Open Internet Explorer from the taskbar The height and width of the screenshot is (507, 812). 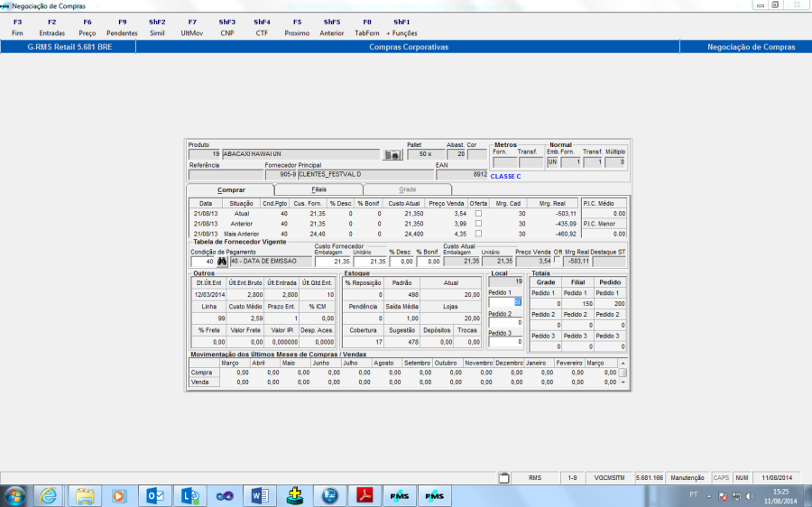[x=49, y=496]
